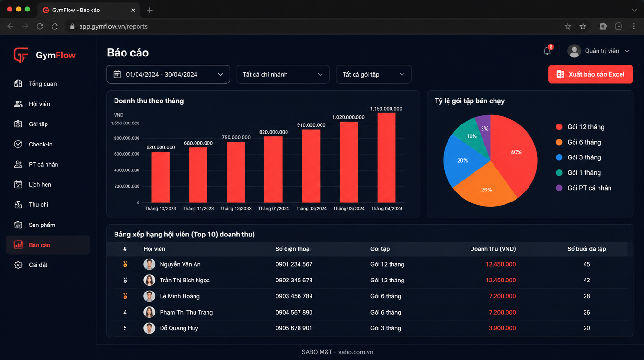The width and height of the screenshot is (644, 360).
Task: Click the Tháng 04/2024 revenue bar
Action: (x=387, y=157)
